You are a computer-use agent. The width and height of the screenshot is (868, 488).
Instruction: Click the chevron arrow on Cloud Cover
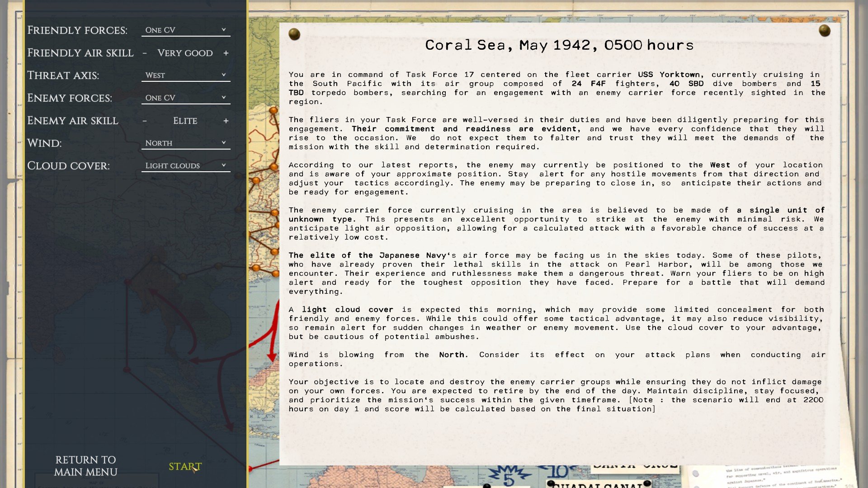[x=223, y=165]
